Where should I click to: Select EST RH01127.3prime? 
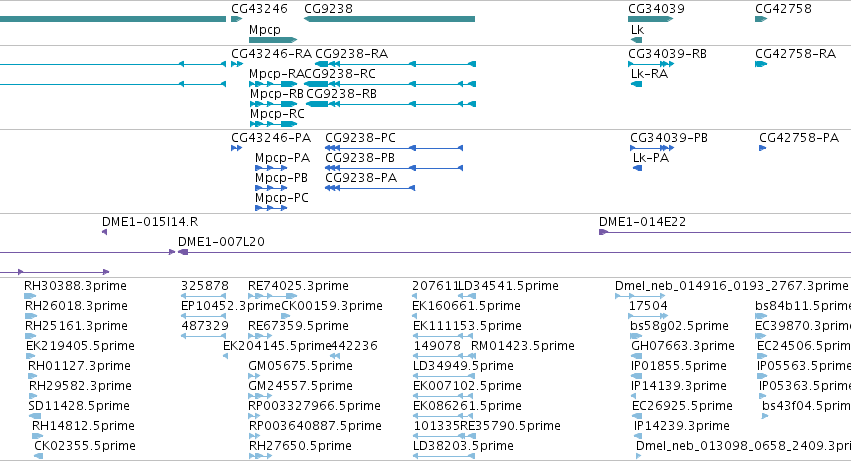tap(79, 367)
